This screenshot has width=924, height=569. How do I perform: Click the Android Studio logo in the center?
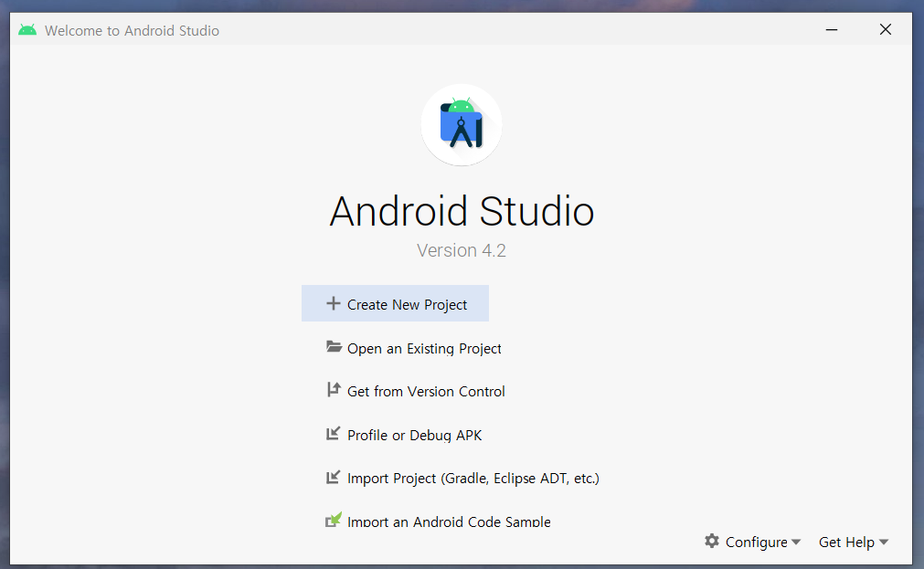(462, 125)
